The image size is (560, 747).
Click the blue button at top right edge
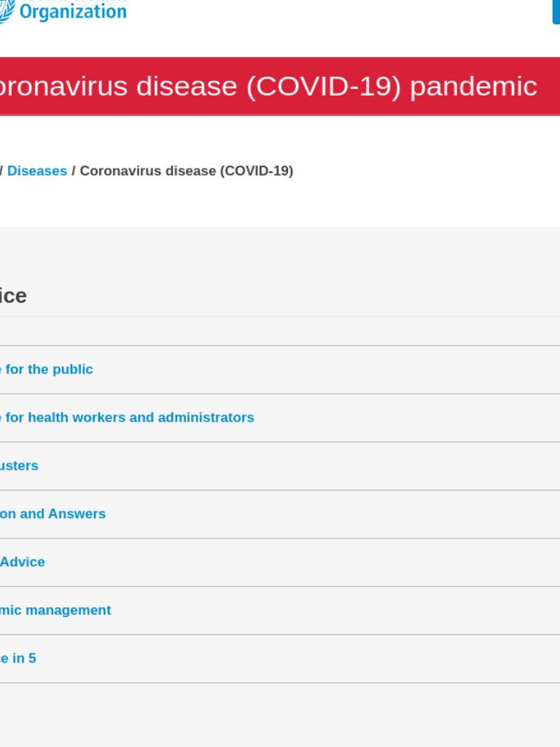click(556, 12)
